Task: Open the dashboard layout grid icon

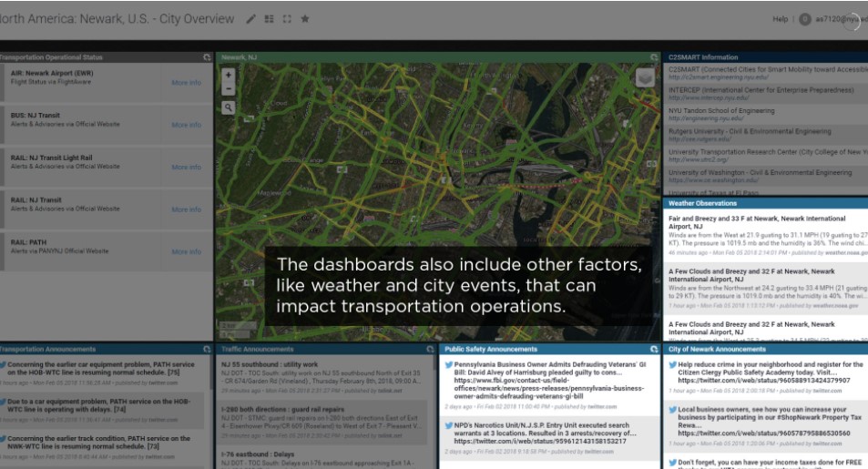Action: point(270,19)
